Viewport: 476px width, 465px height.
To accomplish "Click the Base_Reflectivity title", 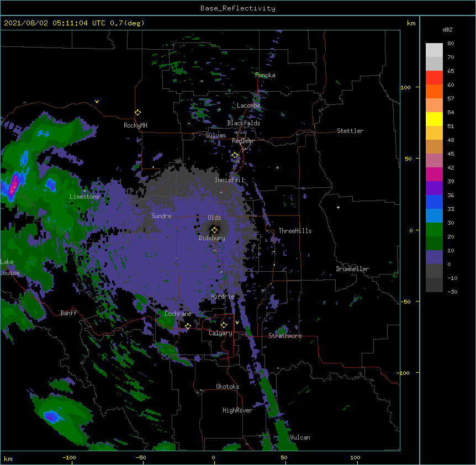I will (x=238, y=8).
